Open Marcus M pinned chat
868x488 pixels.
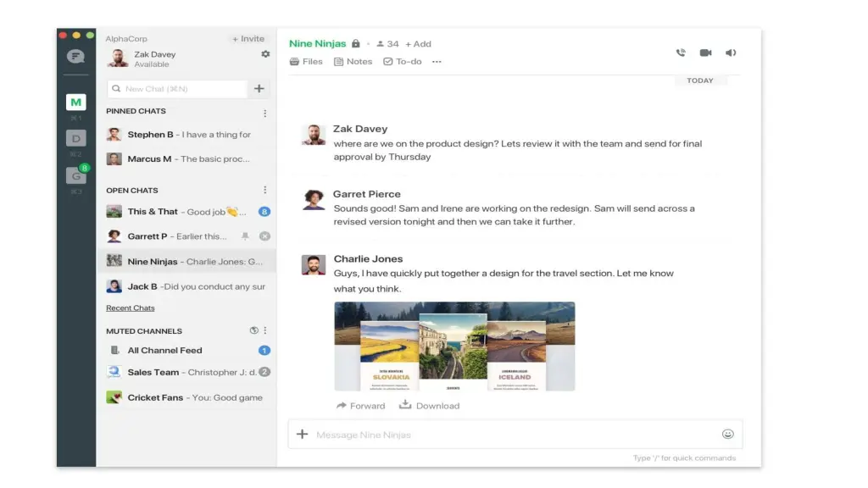[x=187, y=158]
